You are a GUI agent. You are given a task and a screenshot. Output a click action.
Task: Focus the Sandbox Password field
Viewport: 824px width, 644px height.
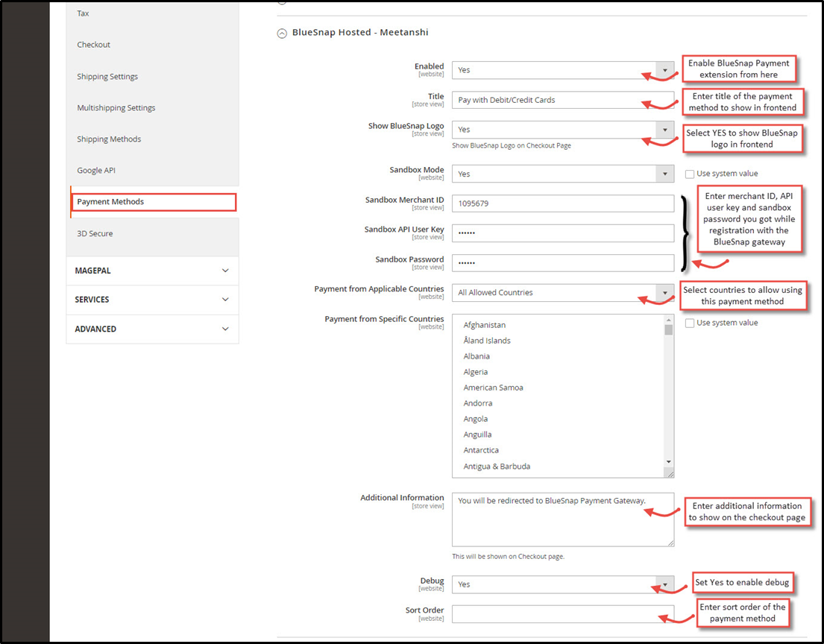point(563,262)
